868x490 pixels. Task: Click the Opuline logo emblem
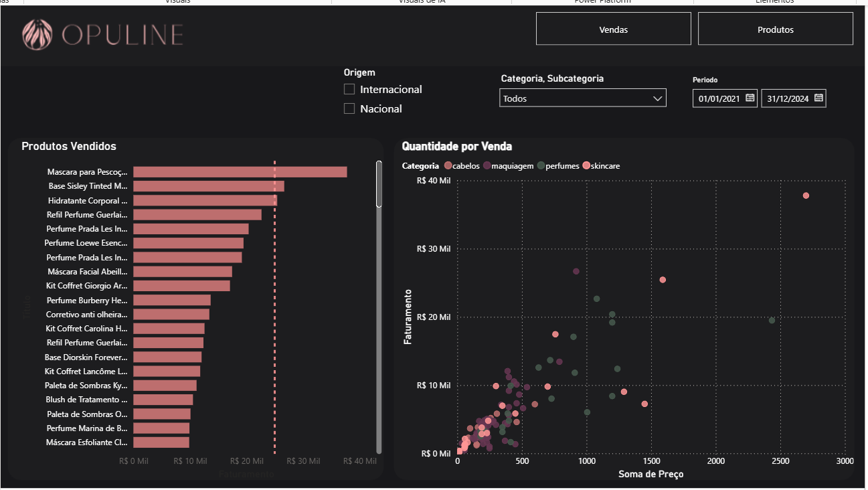point(36,35)
